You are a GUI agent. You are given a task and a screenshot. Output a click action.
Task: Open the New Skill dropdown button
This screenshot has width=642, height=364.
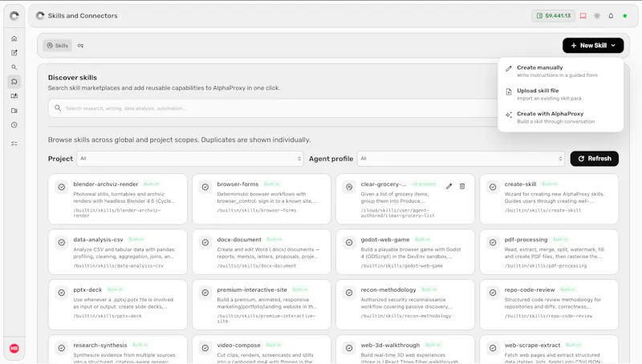(593, 46)
